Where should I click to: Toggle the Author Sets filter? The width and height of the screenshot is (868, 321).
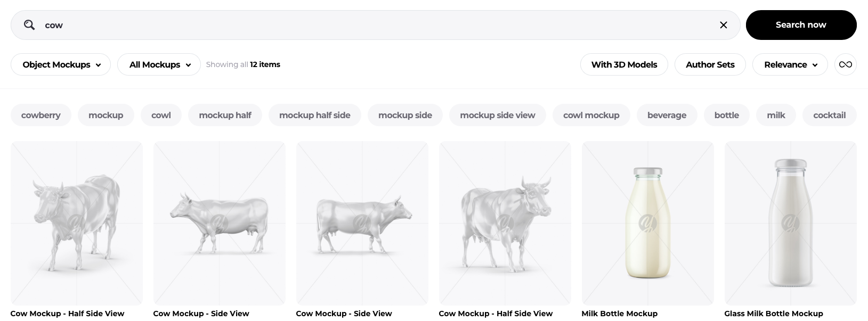click(x=710, y=64)
